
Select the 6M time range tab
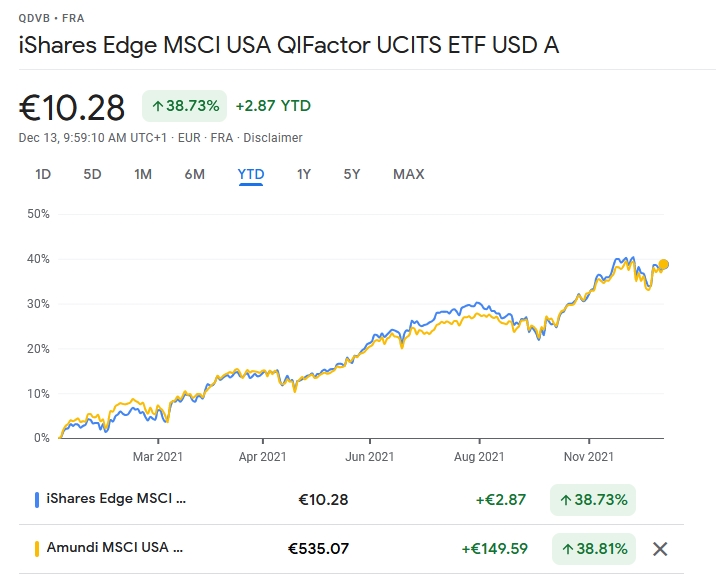click(x=195, y=174)
